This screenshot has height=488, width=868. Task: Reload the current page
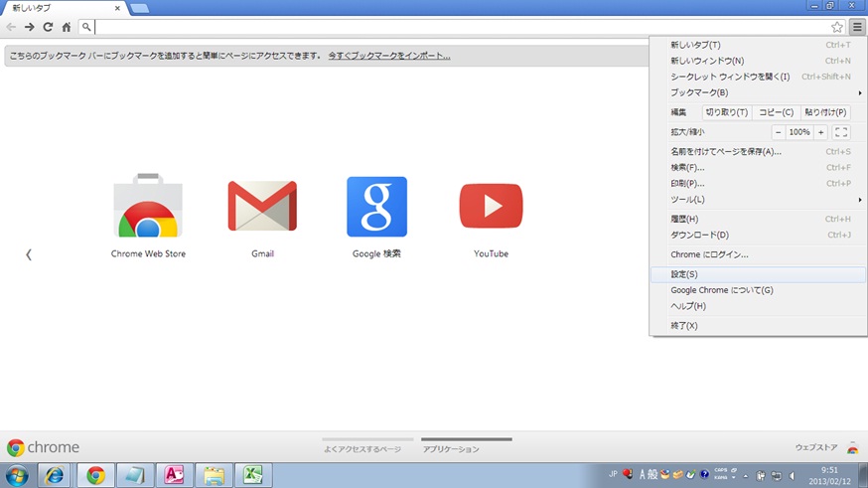point(48,27)
